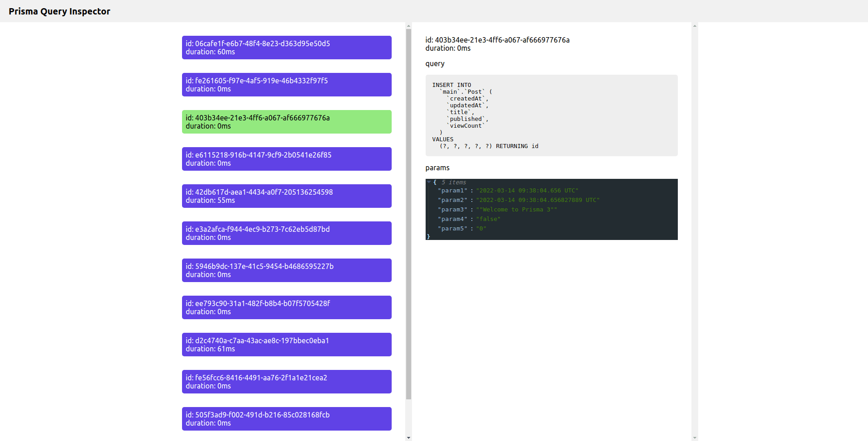Click the query list scrollbar thumb
The image size is (868, 441).
[408, 214]
